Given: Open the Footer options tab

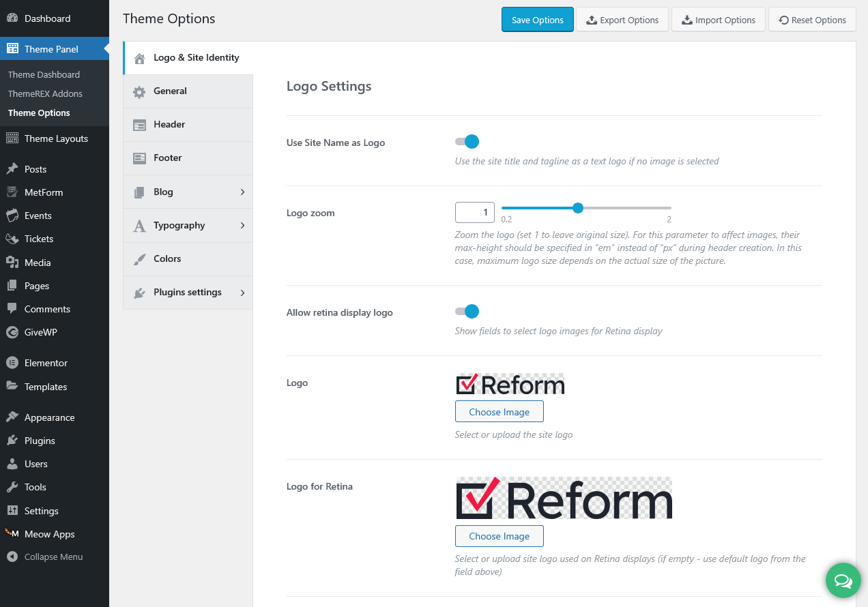Looking at the screenshot, I should point(188,158).
